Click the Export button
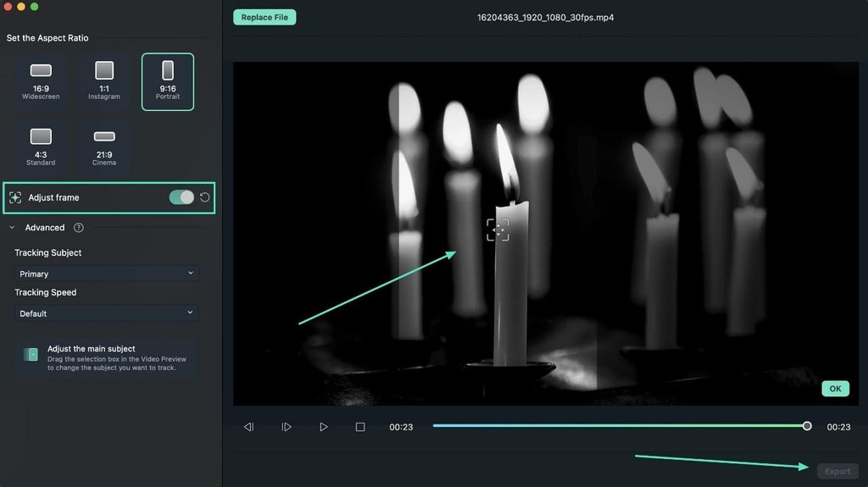Screen dimensions: 868x487 click(837, 472)
